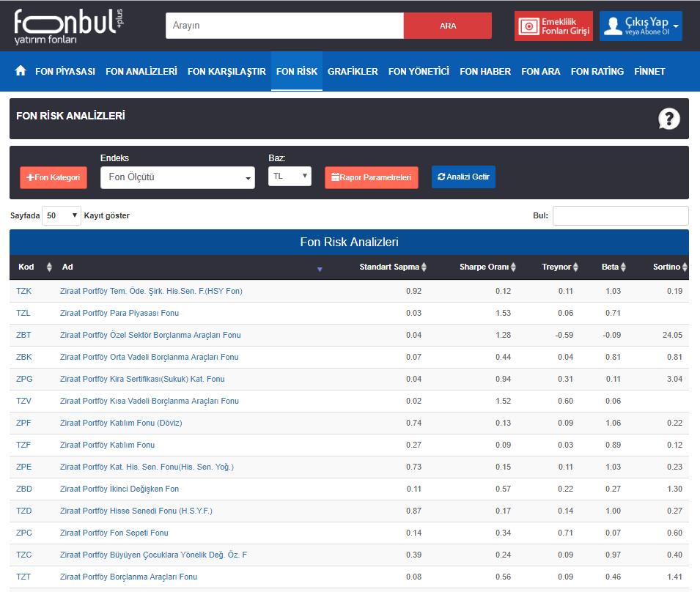Click Analizi Getir button
This screenshot has width=700, height=592.
coord(463,177)
